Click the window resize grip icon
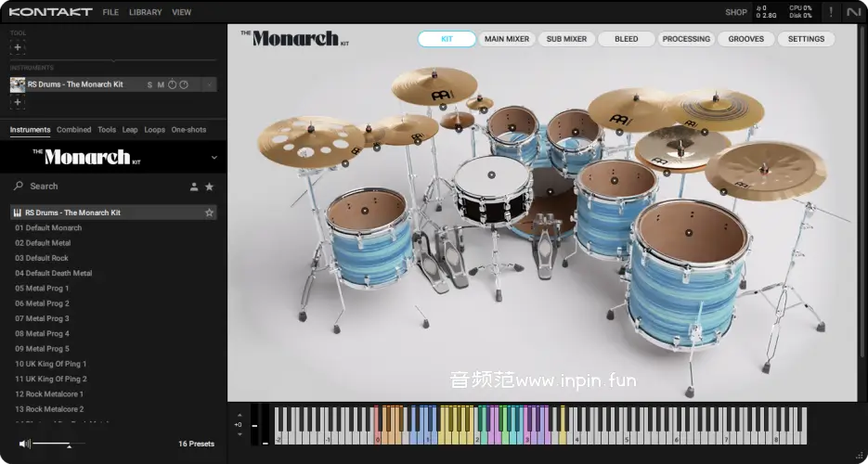Viewport: 868px width, 464px height. tap(860, 457)
